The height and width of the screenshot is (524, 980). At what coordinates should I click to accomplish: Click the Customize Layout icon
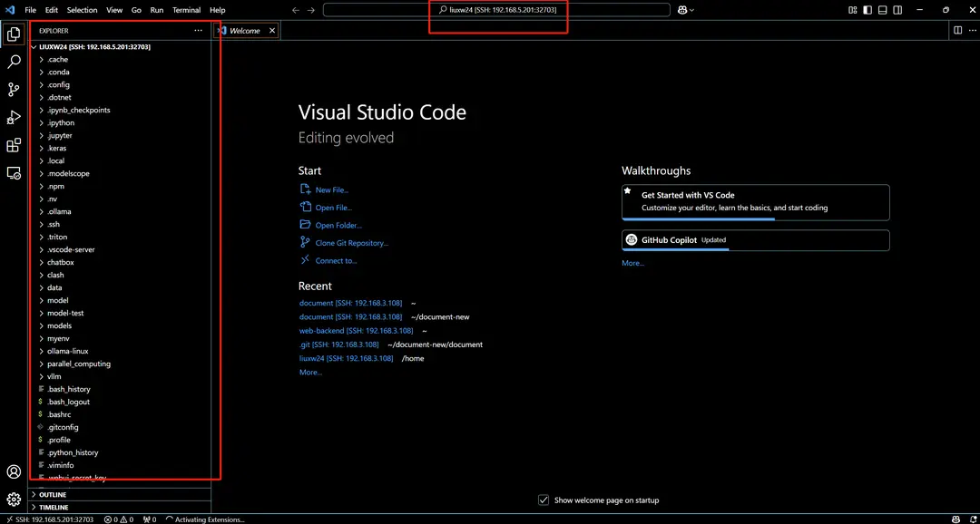click(x=852, y=10)
